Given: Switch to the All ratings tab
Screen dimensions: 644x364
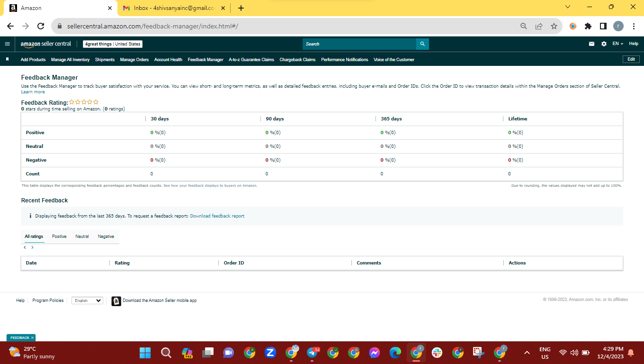Looking at the screenshot, I should pos(34,237).
